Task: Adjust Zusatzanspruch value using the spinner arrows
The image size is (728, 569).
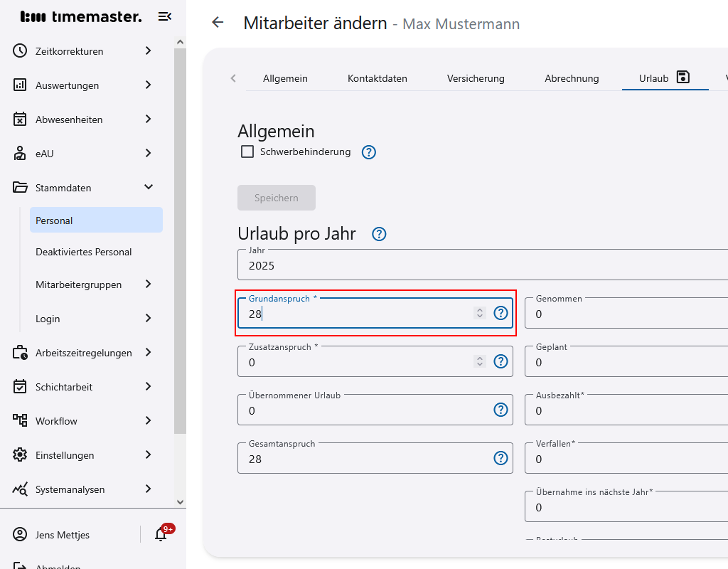Action: [x=480, y=361]
